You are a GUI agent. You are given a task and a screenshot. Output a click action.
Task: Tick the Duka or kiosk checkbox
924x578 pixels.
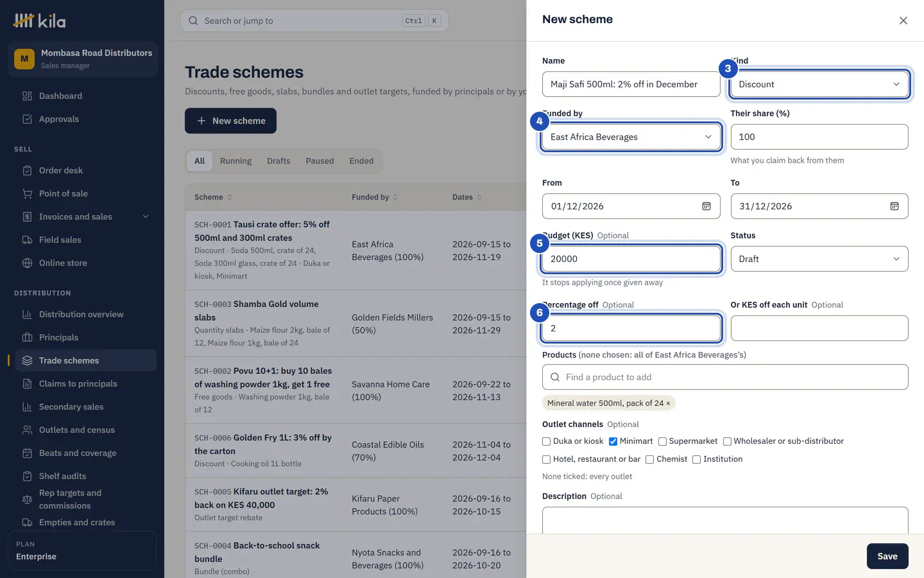pos(547,441)
